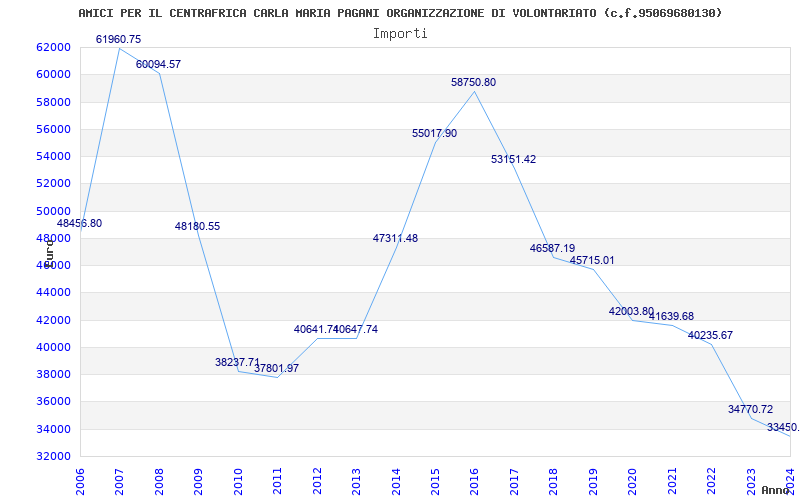Click the 2018 x-axis year label
This screenshot has width=800, height=500.
click(x=554, y=480)
